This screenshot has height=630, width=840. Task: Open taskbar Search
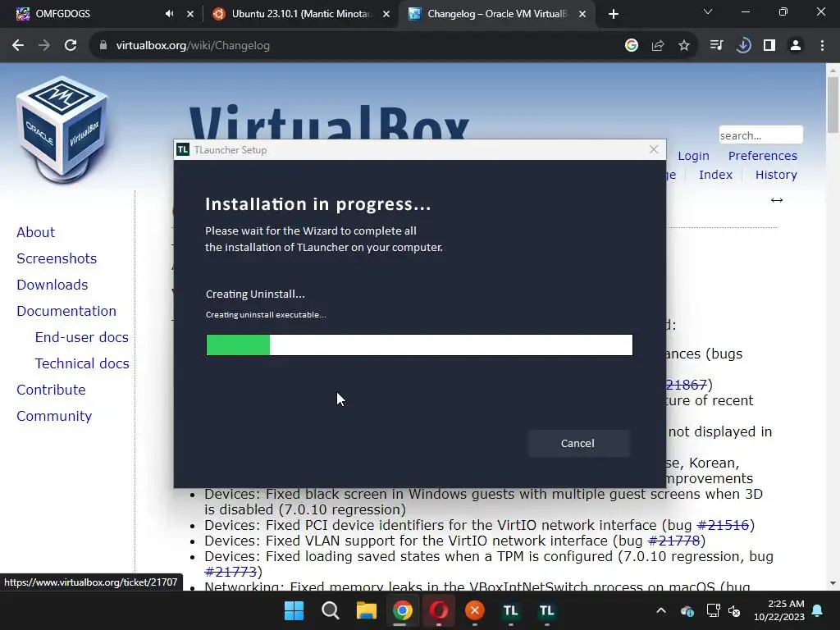[330, 610]
